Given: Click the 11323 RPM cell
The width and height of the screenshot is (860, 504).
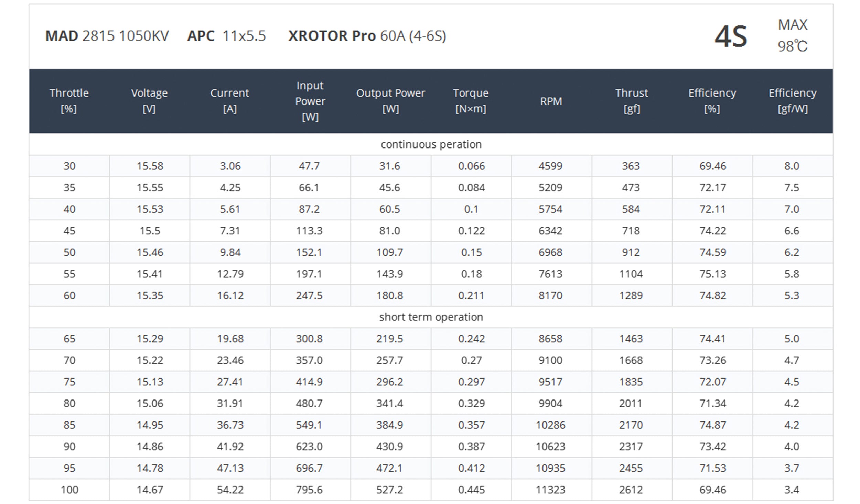Looking at the screenshot, I should (x=550, y=490).
